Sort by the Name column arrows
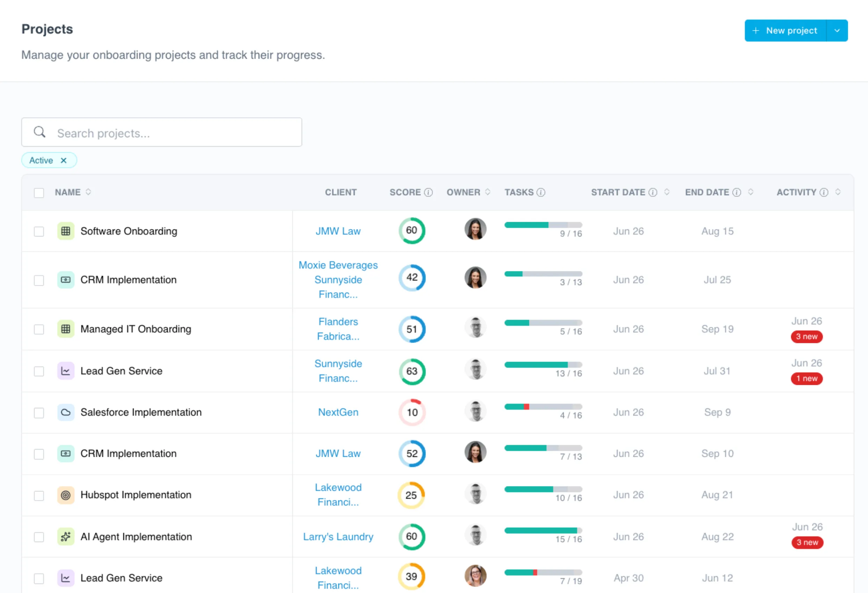Screen dimensions: 868x593 pyautogui.click(x=88, y=192)
